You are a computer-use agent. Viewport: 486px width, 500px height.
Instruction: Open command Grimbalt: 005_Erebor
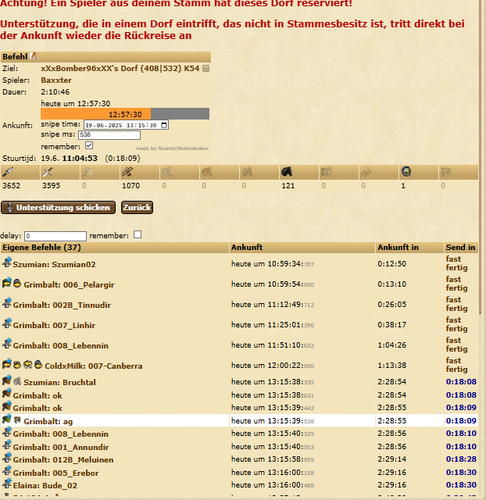(x=56, y=473)
